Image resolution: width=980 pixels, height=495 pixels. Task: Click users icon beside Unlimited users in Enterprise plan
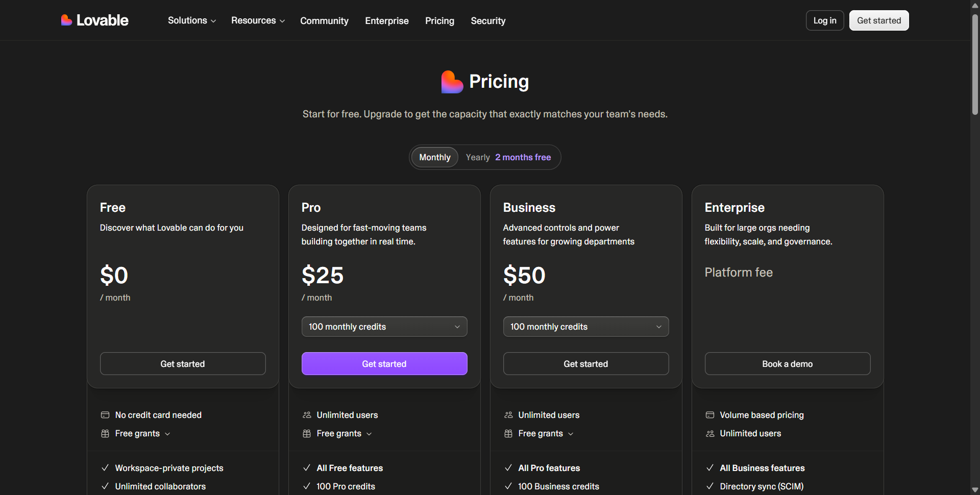(710, 433)
